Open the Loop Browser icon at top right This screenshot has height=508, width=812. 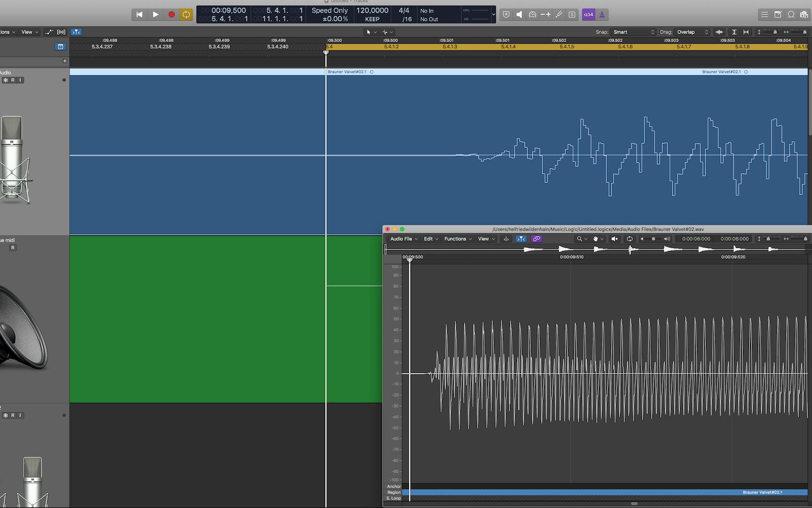click(791, 15)
